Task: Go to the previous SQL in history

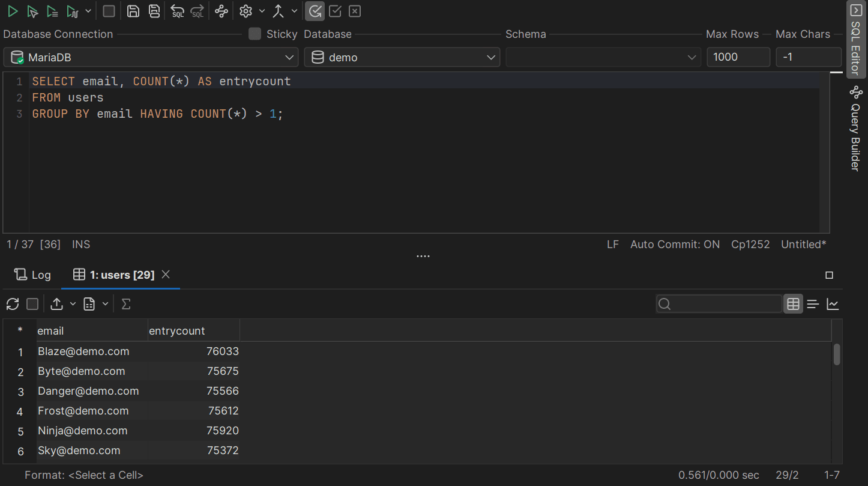Action: click(177, 11)
